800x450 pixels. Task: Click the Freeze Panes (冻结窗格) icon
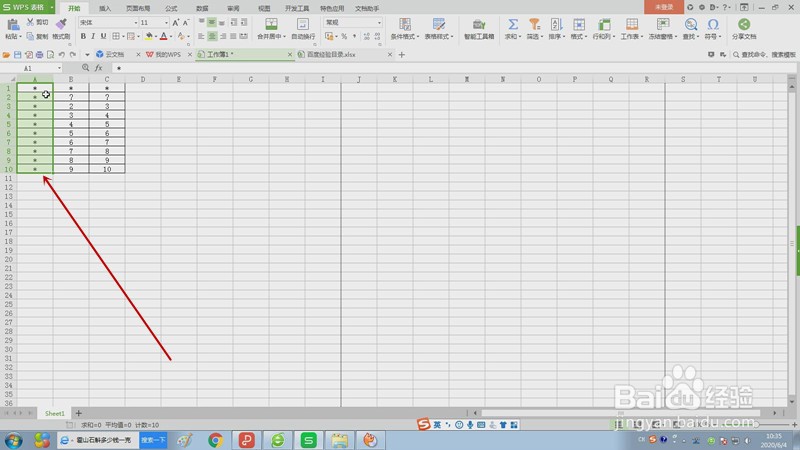pyautogui.click(x=663, y=24)
